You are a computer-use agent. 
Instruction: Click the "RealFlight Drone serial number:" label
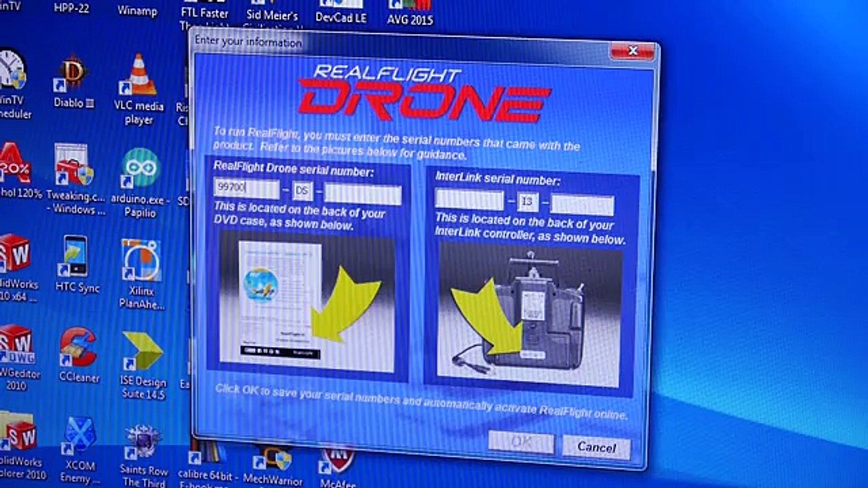point(293,170)
